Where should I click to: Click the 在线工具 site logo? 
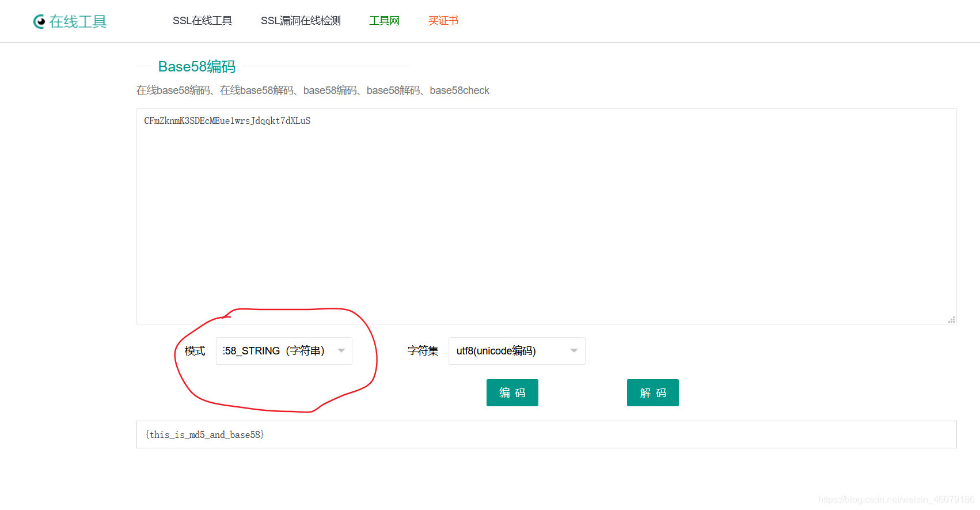point(70,22)
